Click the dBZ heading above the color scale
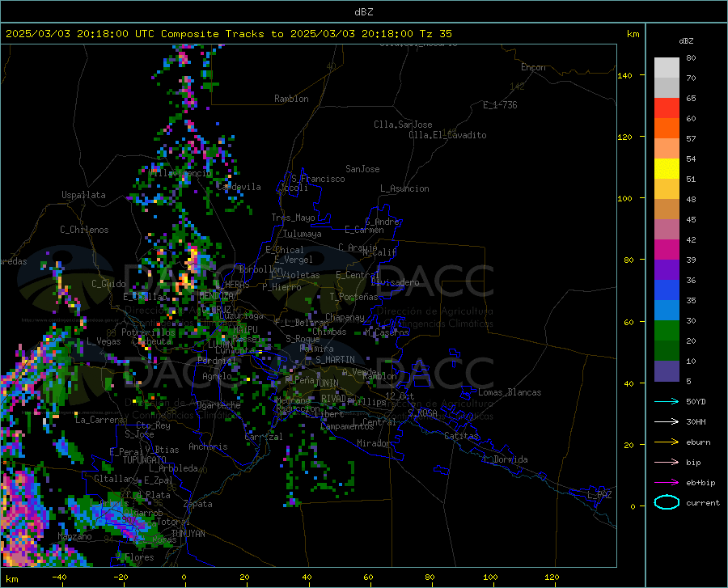 (686, 40)
